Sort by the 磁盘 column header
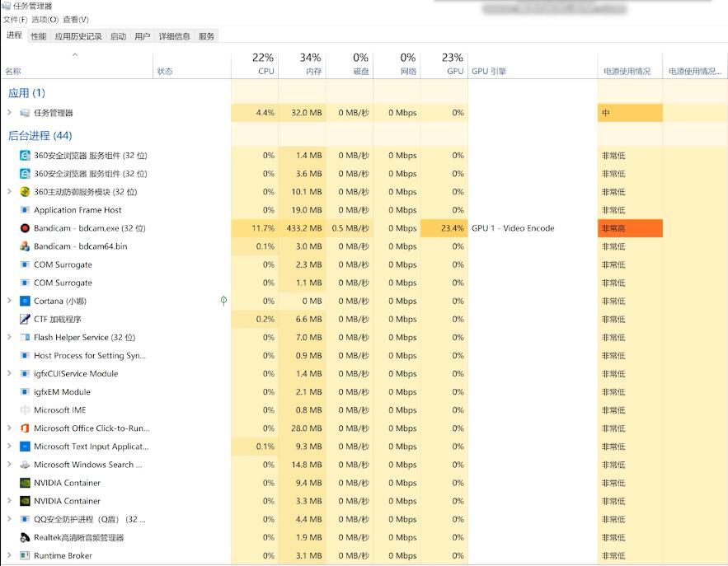728x566 pixels. [x=350, y=64]
